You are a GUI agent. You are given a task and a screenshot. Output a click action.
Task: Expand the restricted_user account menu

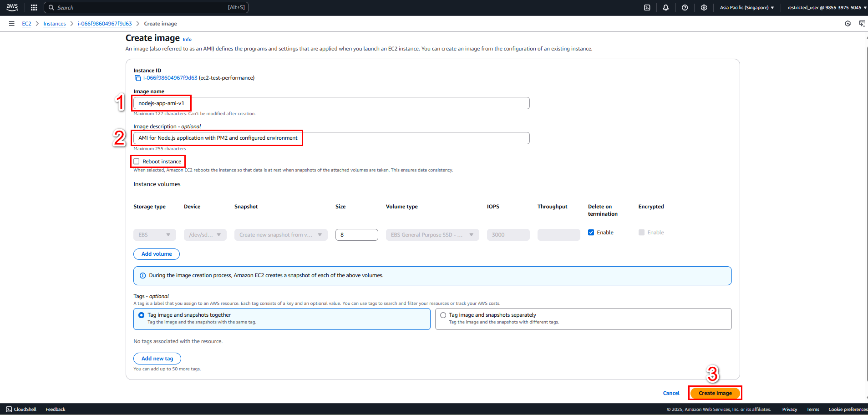point(827,7)
